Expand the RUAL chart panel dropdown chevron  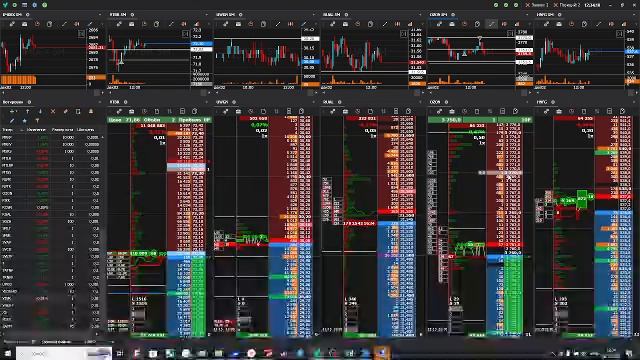[420, 15]
